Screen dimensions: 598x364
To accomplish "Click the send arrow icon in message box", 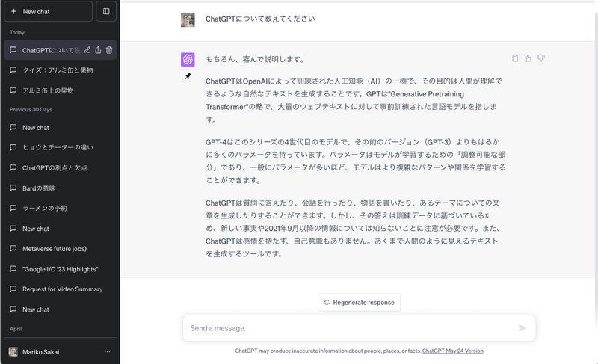I will pos(523,328).
